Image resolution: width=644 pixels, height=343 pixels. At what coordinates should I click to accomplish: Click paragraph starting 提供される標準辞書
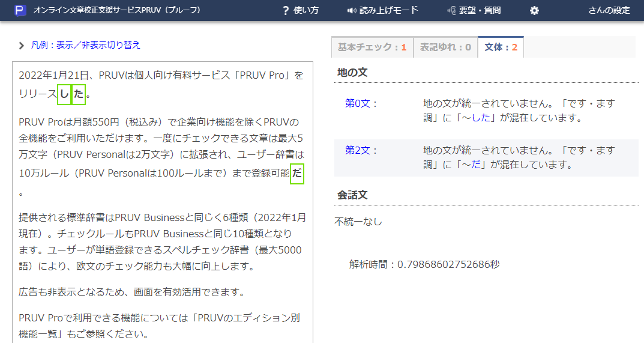(x=162, y=242)
